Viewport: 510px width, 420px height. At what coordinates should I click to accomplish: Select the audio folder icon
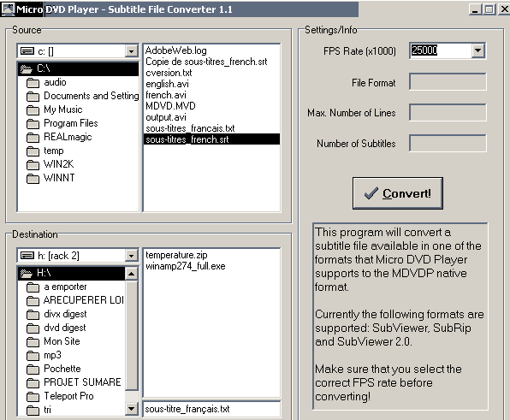click(33, 83)
